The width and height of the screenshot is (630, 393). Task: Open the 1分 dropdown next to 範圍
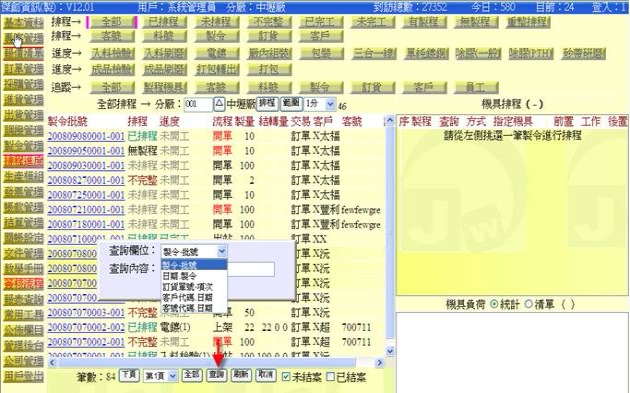pos(320,104)
